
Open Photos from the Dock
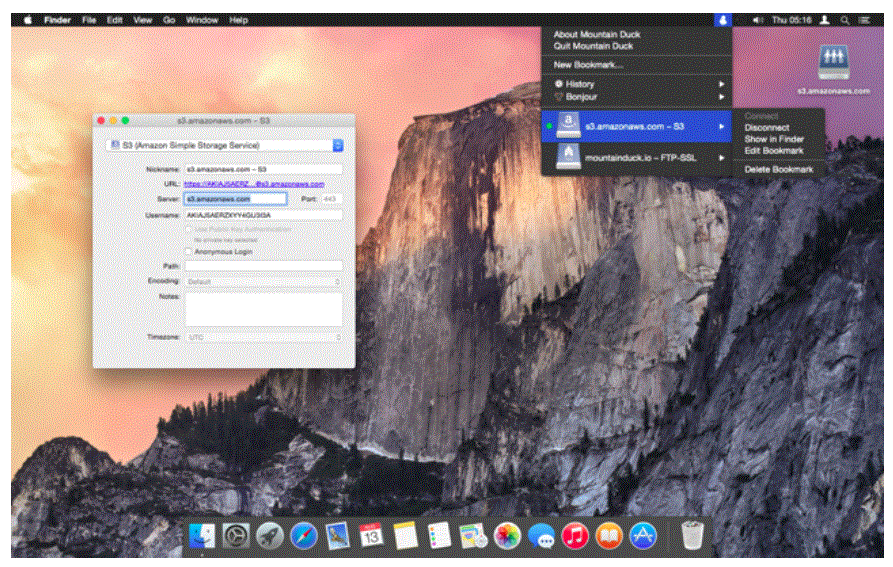point(507,536)
